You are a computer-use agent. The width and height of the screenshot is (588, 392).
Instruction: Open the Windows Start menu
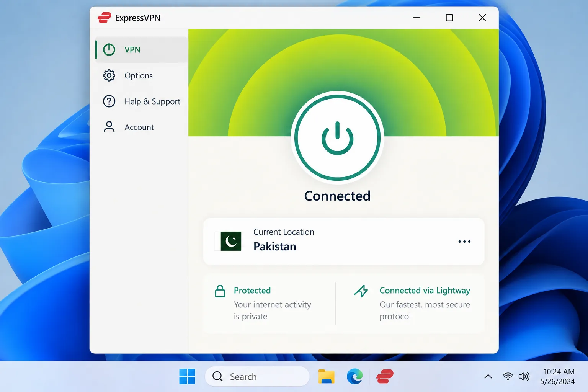point(187,377)
